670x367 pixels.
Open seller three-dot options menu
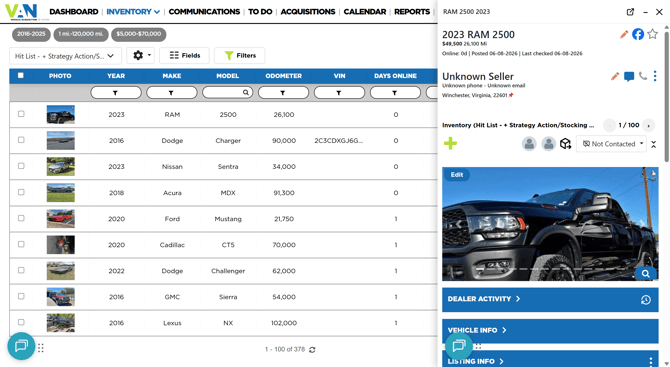(655, 76)
